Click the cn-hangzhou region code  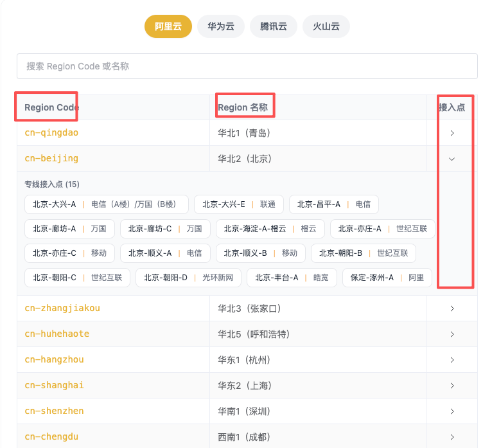[54, 360]
